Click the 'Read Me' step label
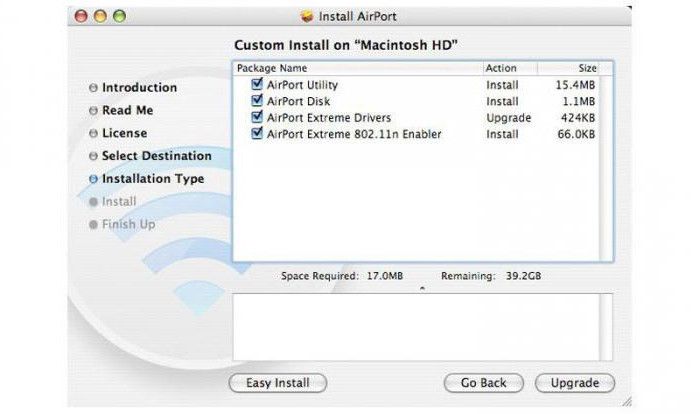 (128, 110)
